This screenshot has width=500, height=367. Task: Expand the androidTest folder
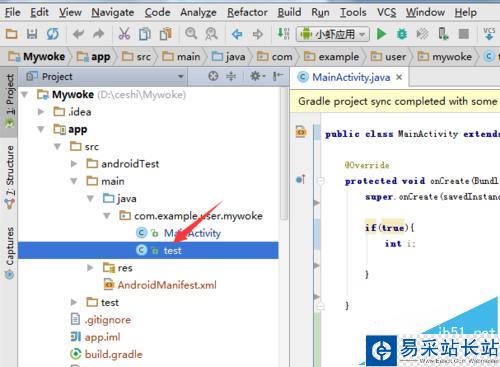[74, 164]
